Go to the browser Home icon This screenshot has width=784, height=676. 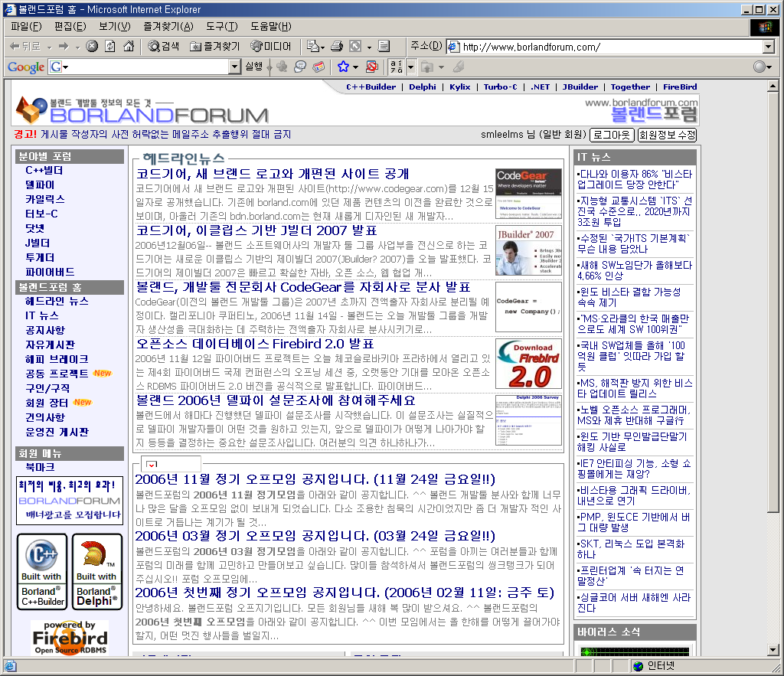[129, 47]
